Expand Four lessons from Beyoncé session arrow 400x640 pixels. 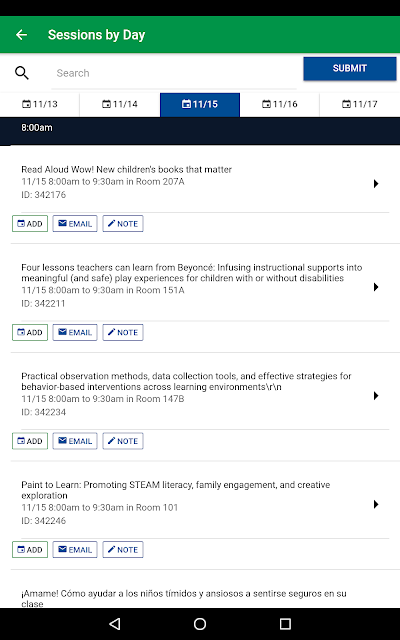376,287
